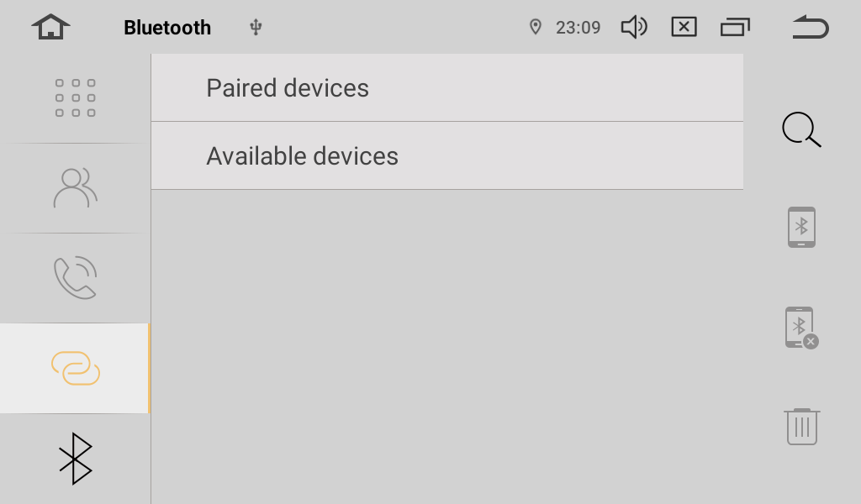Tap the location pin status icon
Image resolution: width=861 pixels, height=504 pixels.
535,28
